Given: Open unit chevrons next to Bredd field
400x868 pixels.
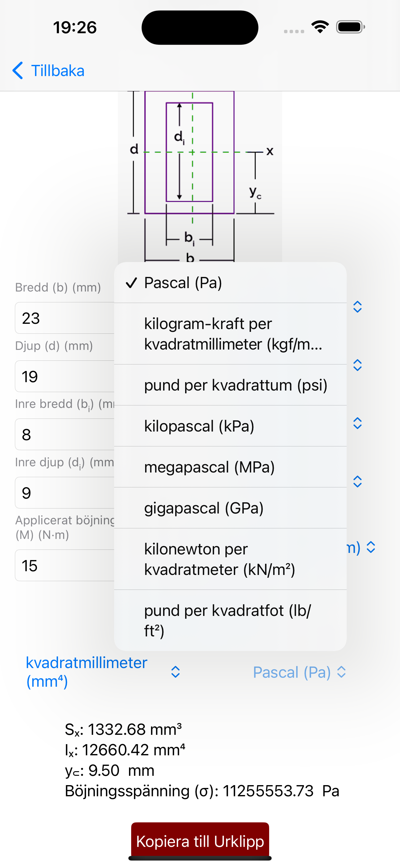Looking at the screenshot, I should [357, 307].
